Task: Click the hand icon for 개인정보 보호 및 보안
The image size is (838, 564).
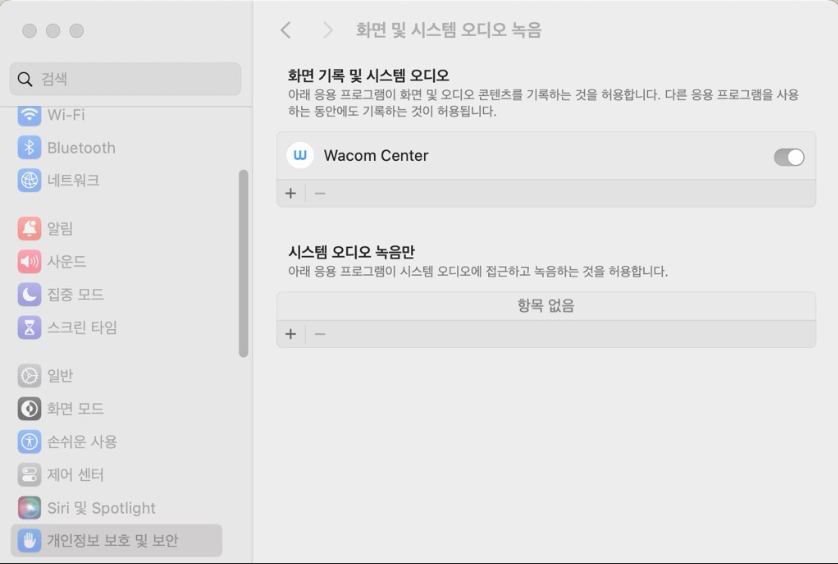Action: coord(29,540)
